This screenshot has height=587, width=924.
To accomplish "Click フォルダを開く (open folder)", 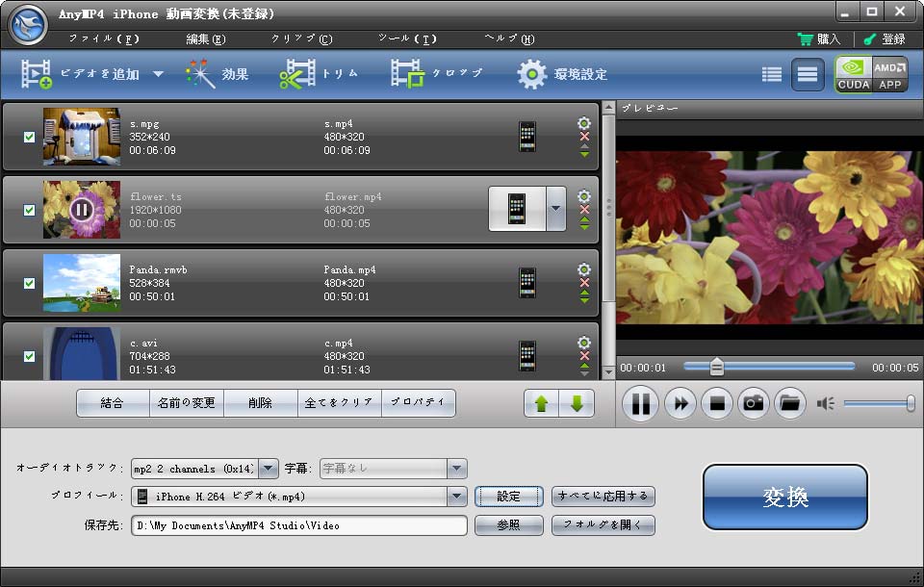I will (603, 525).
